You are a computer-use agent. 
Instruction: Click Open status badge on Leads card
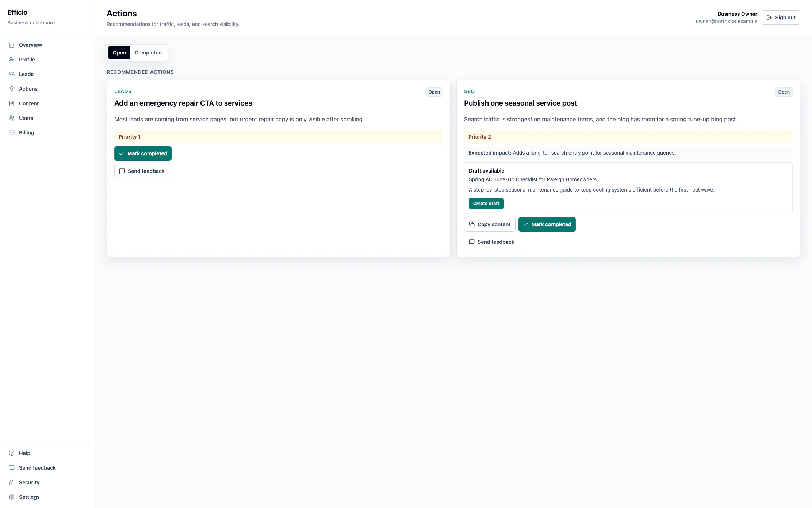434,92
